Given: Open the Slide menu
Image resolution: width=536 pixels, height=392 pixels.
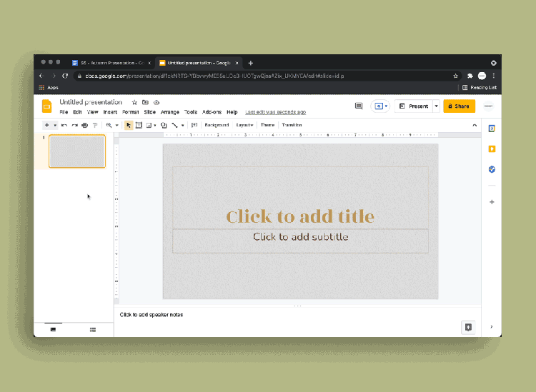Looking at the screenshot, I should (150, 112).
